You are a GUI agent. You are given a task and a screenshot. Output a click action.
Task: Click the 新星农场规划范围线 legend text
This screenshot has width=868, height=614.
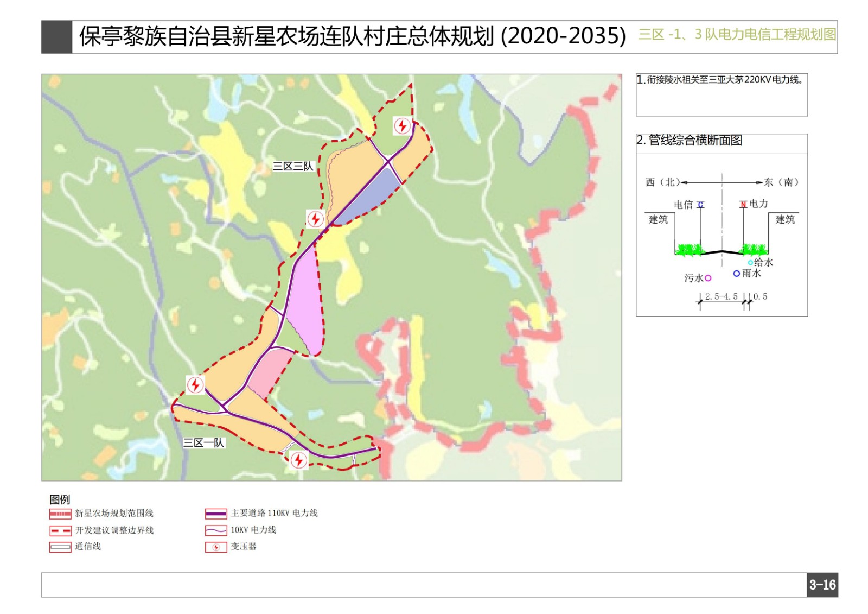click(x=114, y=514)
